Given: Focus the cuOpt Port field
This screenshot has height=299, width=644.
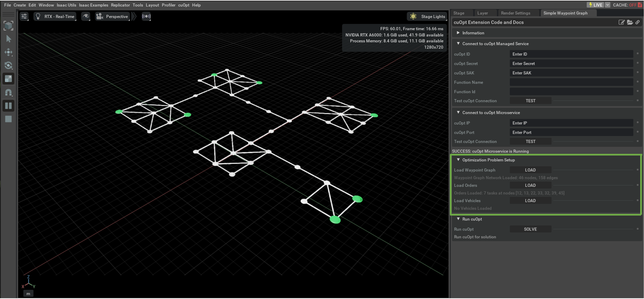Looking at the screenshot, I should (571, 132).
